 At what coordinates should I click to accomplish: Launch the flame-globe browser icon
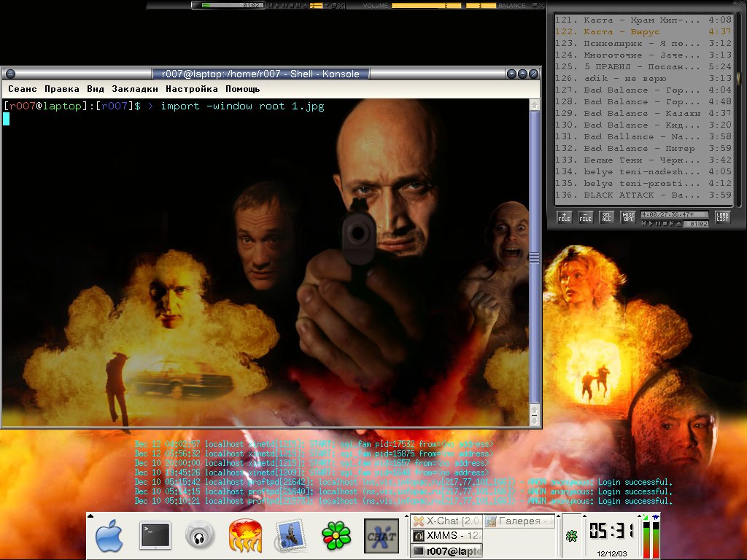pyautogui.click(x=245, y=537)
